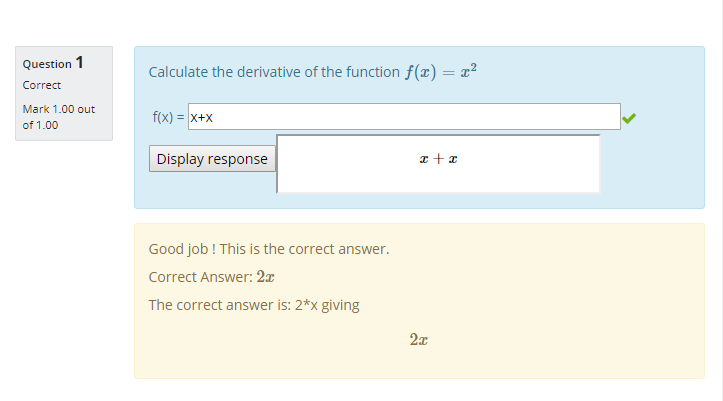Click the Display response button

point(212,159)
